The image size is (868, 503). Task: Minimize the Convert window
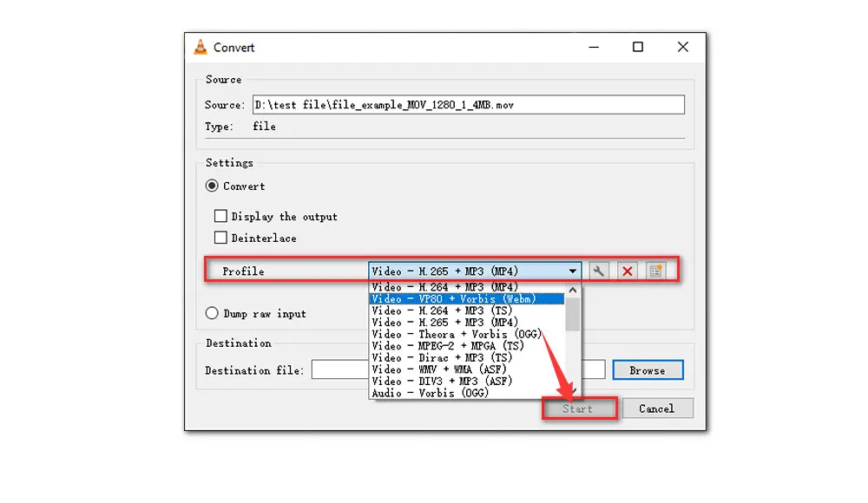(x=594, y=47)
